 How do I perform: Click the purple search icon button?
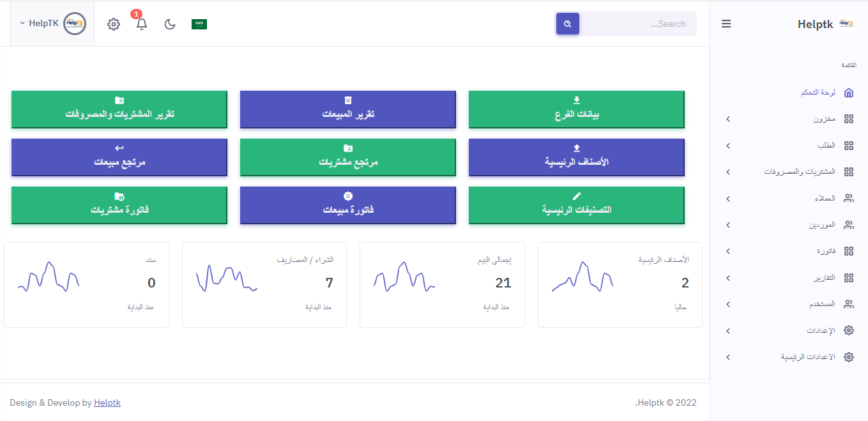point(567,24)
